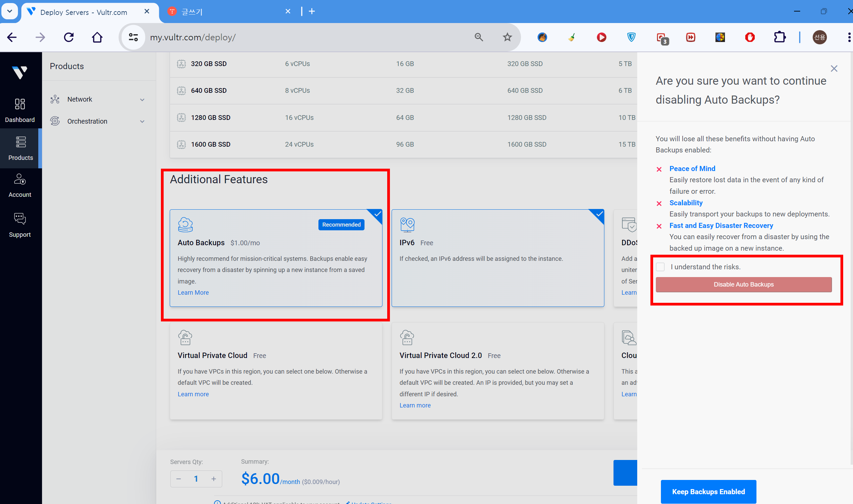Screen dimensions: 853x504
Task: Open the Dashboard sidebar section
Action: (x=20, y=110)
